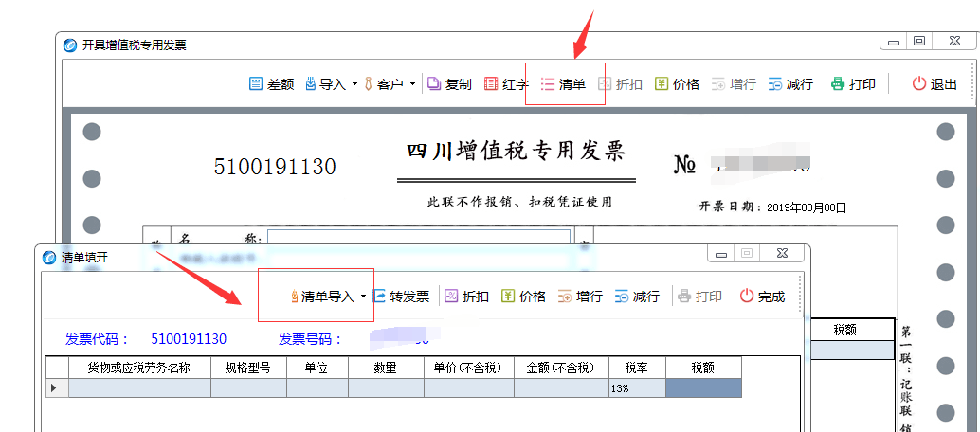The height and width of the screenshot is (432, 980).
Task: Click 打印 in the list dialog toolbar
Action: click(700, 297)
